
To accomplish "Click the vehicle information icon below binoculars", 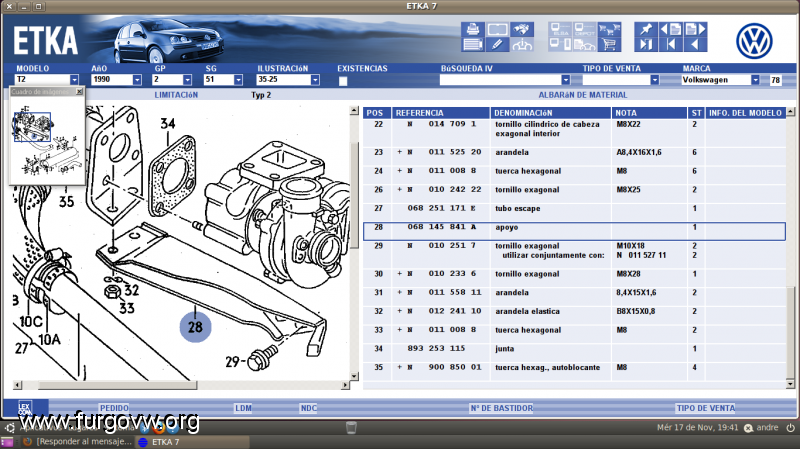I will (522, 45).
